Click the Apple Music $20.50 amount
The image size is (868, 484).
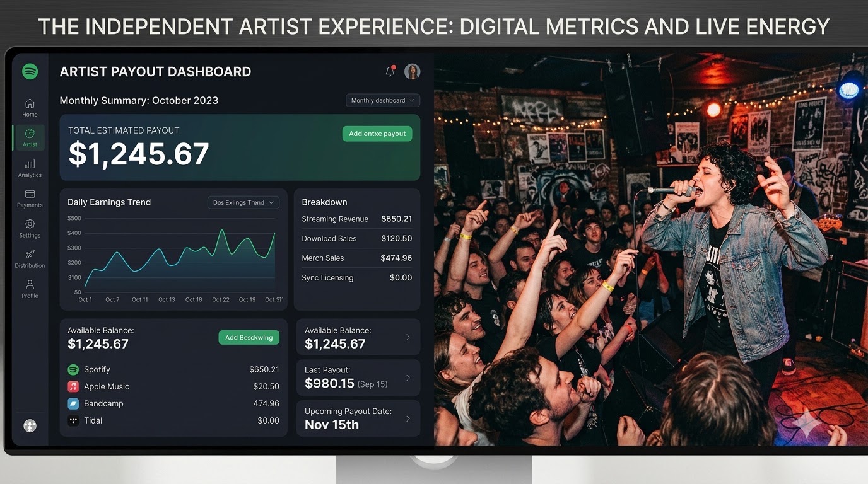tap(266, 386)
